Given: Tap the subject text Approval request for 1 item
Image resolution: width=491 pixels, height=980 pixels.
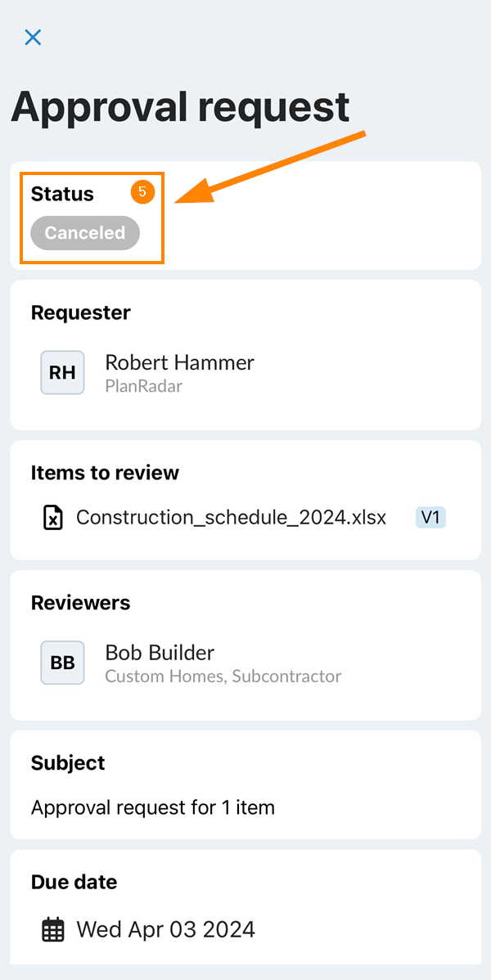Looking at the screenshot, I should (152, 807).
